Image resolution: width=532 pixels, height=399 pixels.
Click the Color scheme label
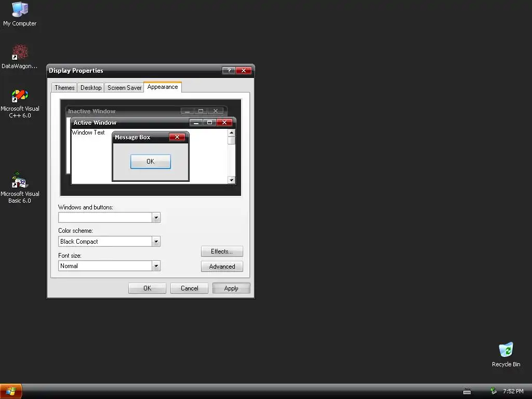pos(75,231)
